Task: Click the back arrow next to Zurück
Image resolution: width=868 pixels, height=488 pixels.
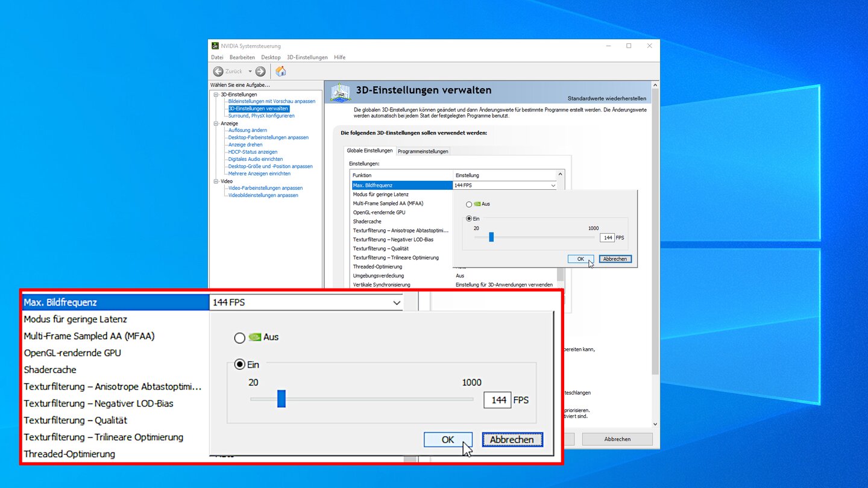Action: (218, 71)
